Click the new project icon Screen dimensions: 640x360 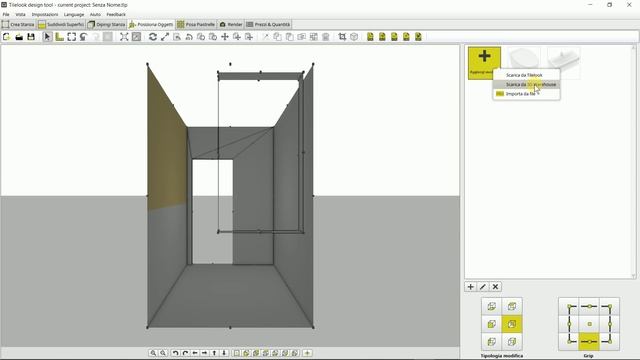pos(7,37)
